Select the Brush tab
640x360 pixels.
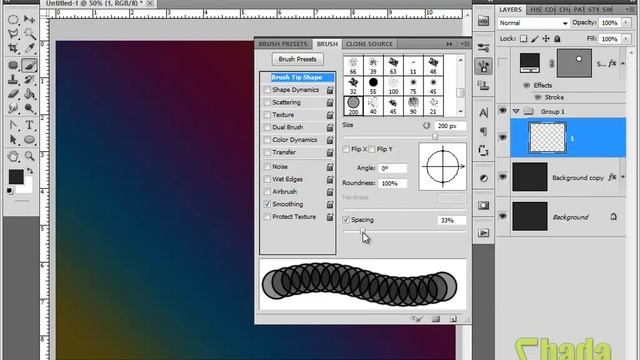click(327, 44)
